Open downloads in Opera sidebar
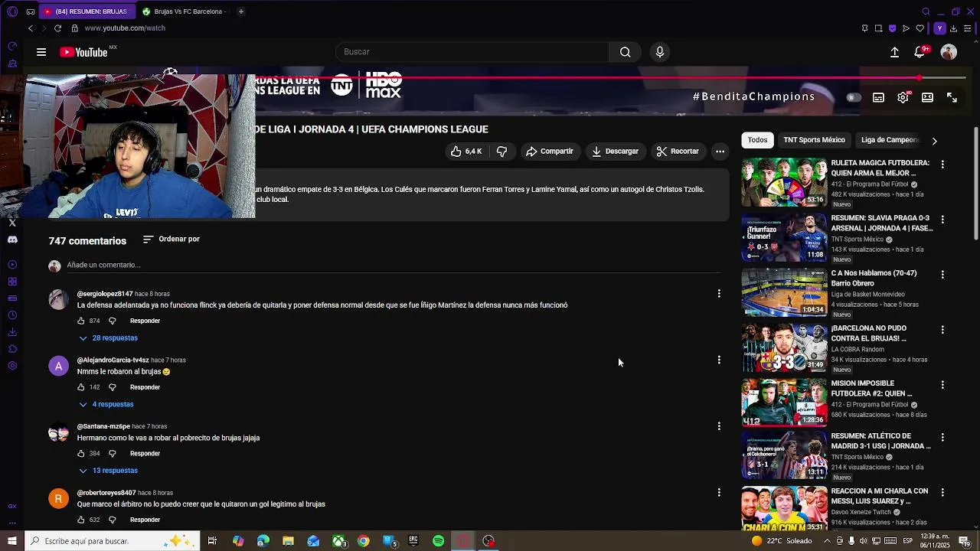 pos(12,332)
